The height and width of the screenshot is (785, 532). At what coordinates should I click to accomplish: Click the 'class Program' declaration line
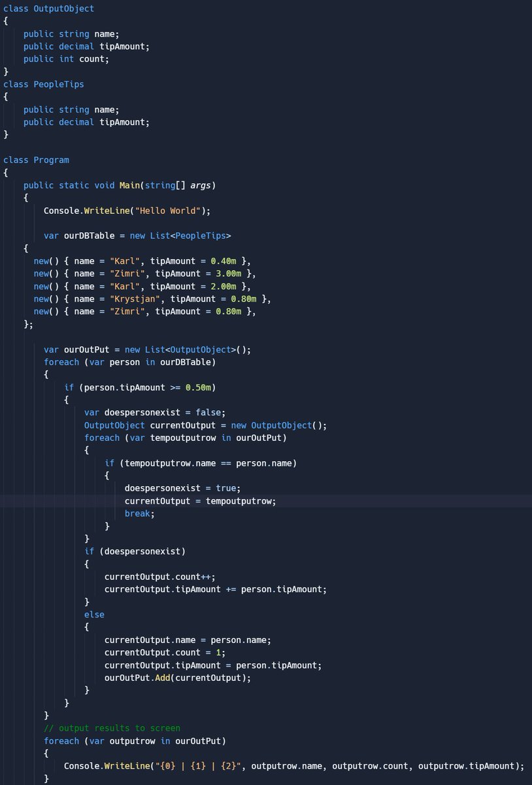(36, 160)
